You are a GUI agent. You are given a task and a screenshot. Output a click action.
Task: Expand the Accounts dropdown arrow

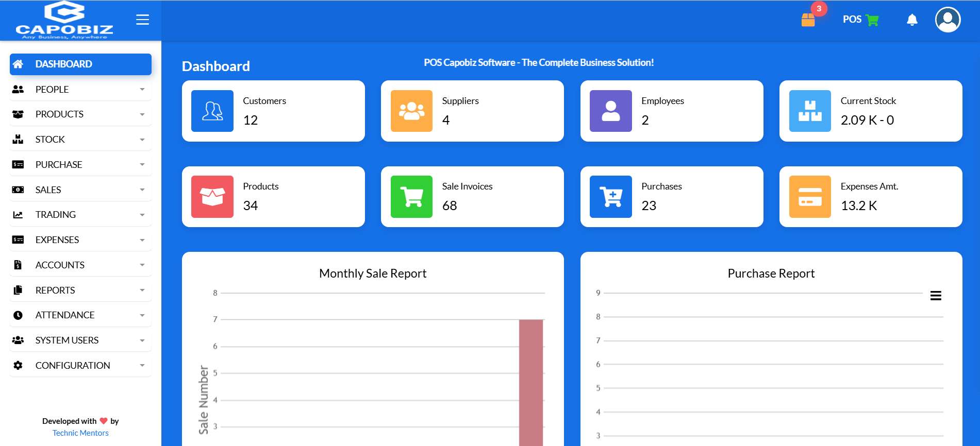[x=142, y=265]
